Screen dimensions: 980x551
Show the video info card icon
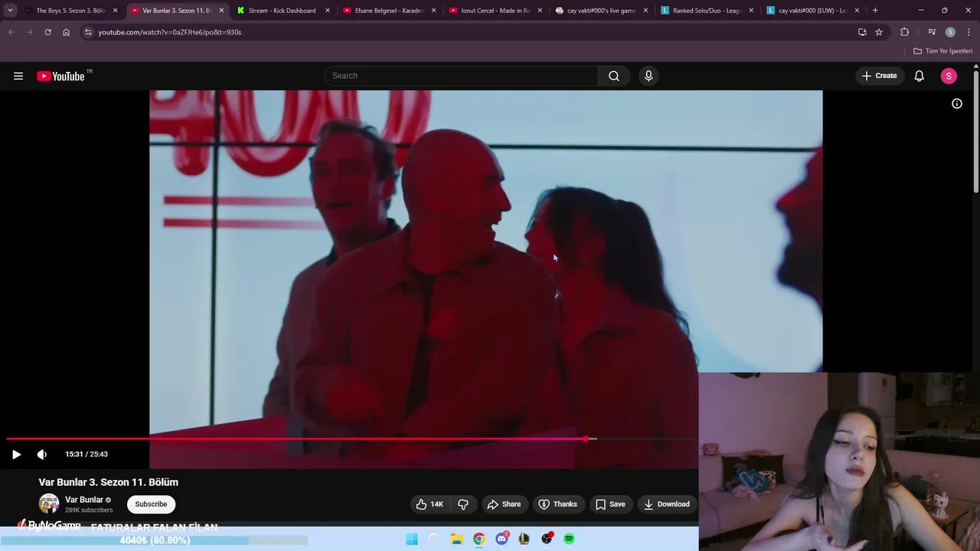coord(957,103)
